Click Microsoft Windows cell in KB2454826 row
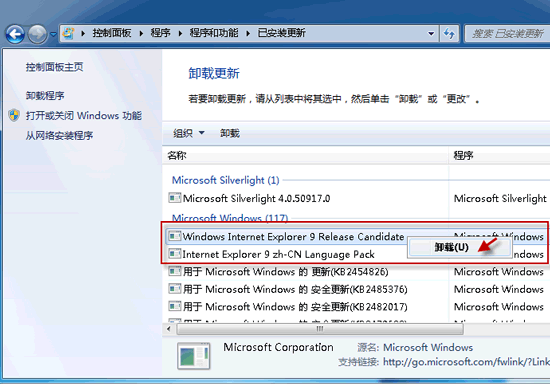The image size is (550, 384). (498, 272)
